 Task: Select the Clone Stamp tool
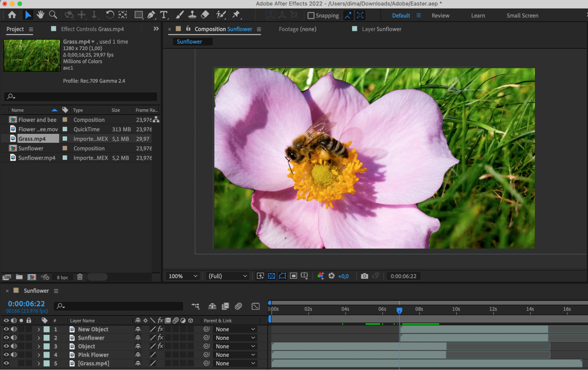pos(192,15)
